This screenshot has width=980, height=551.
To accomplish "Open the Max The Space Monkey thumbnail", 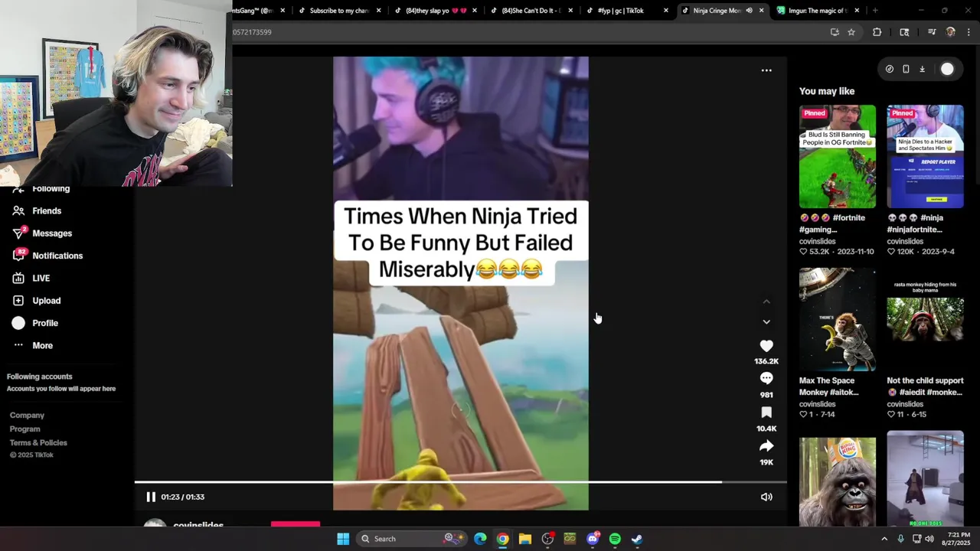I will pos(838,319).
